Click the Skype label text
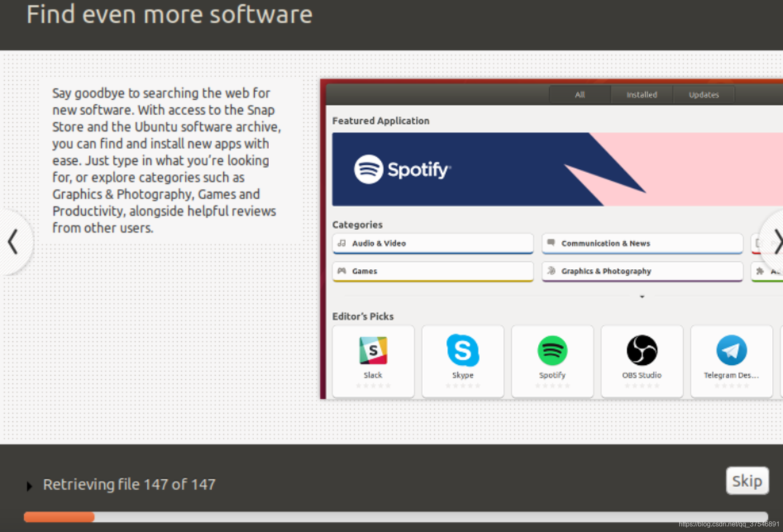The image size is (783, 532). pyautogui.click(x=463, y=375)
